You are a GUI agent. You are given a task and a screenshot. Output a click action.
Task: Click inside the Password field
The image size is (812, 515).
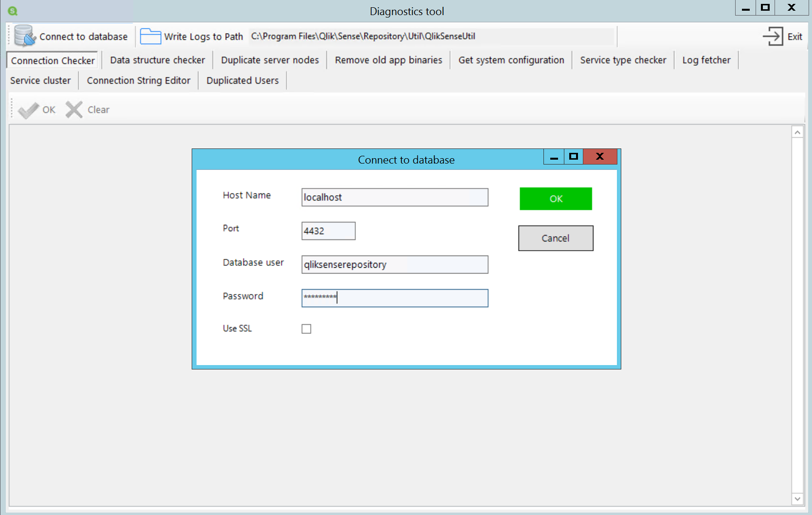point(394,298)
